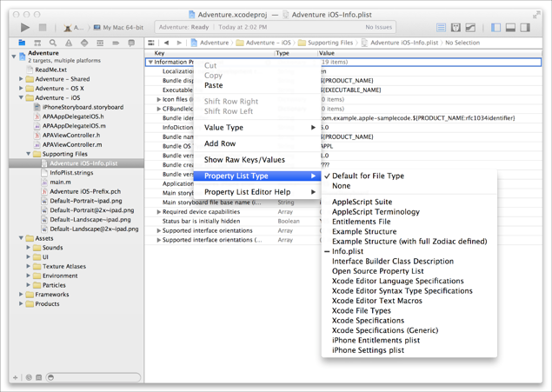Toggle the Debug area visibility
552x392 pixels.
[x=510, y=28]
